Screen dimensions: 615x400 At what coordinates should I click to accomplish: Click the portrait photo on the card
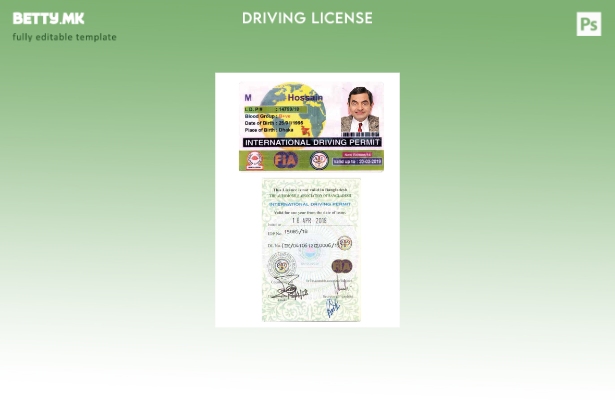click(x=361, y=109)
